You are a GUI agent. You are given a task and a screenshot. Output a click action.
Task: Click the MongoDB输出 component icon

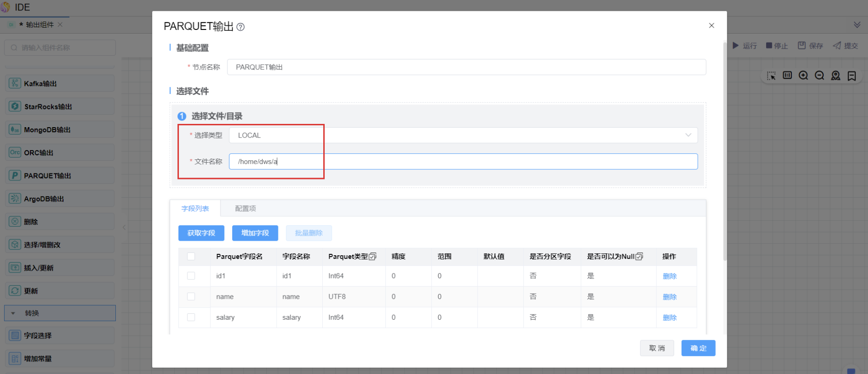pos(15,129)
